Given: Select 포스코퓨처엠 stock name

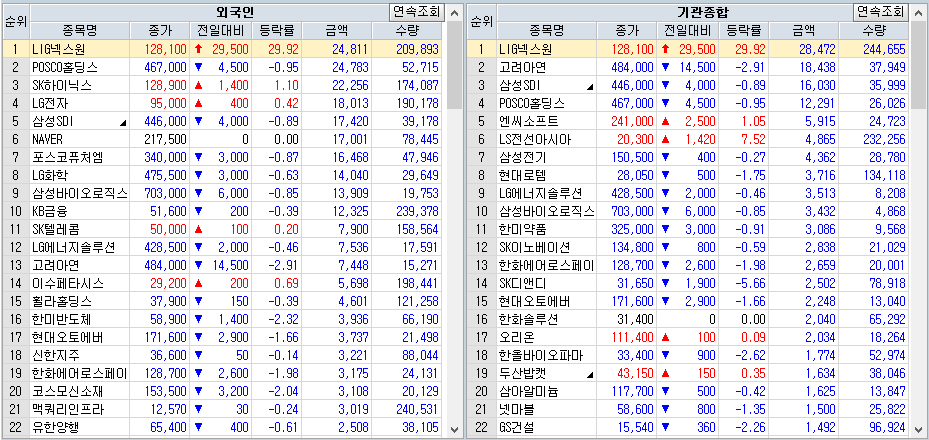Looking at the screenshot, I should (x=68, y=157).
